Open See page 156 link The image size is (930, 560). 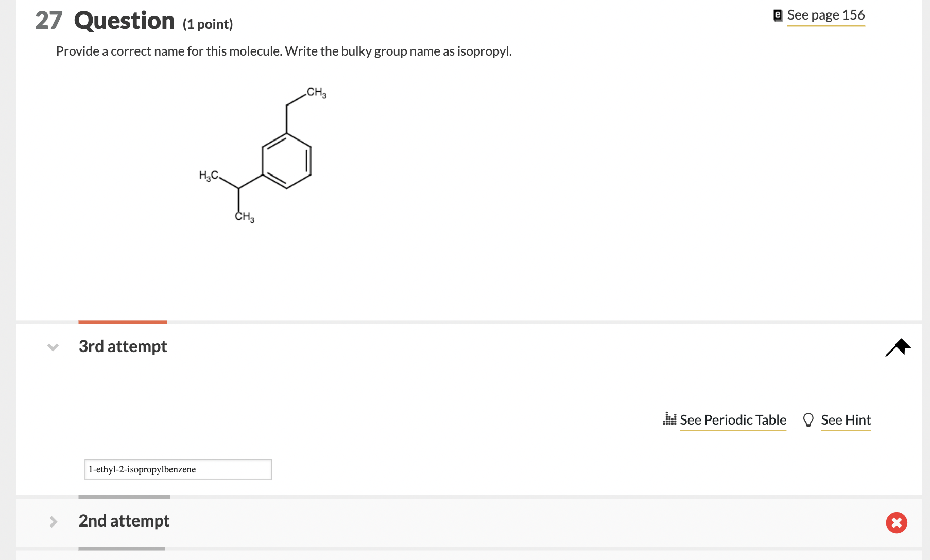[826, 15]
